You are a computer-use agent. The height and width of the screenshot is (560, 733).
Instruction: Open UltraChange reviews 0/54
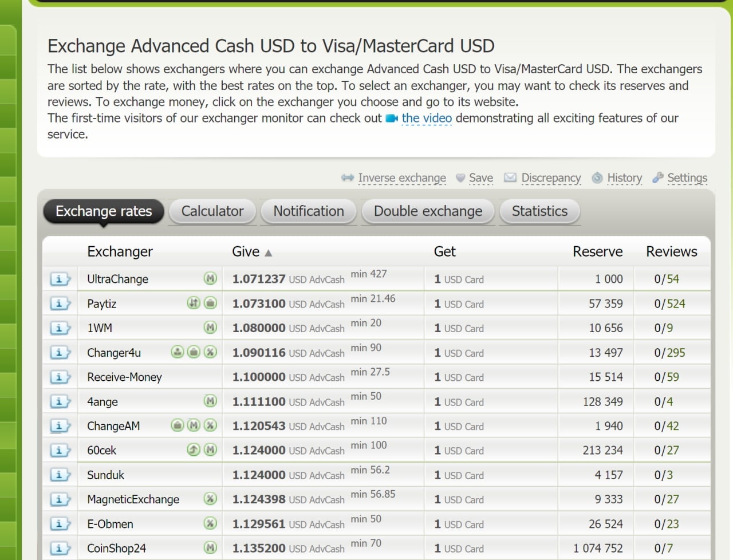pos(667,279)
